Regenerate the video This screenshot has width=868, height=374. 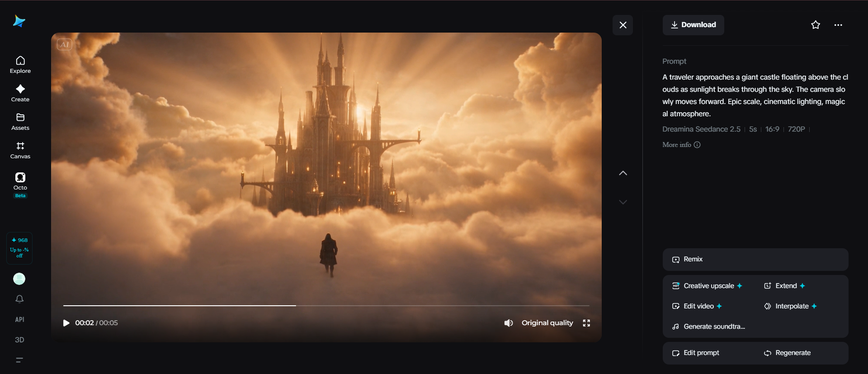click(788, 353)
